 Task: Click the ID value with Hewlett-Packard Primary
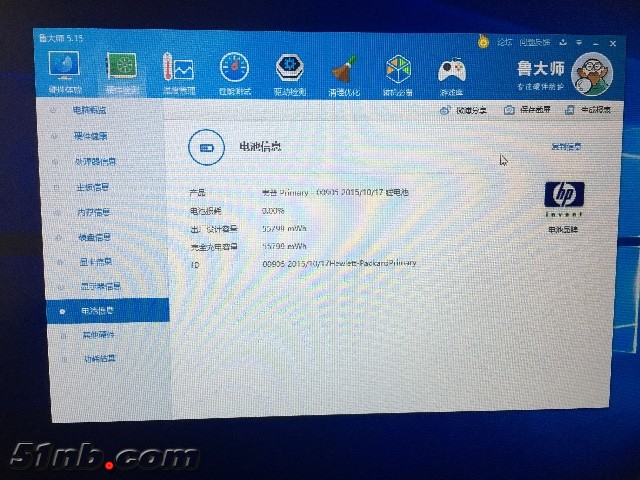click(x=339, y=264)
